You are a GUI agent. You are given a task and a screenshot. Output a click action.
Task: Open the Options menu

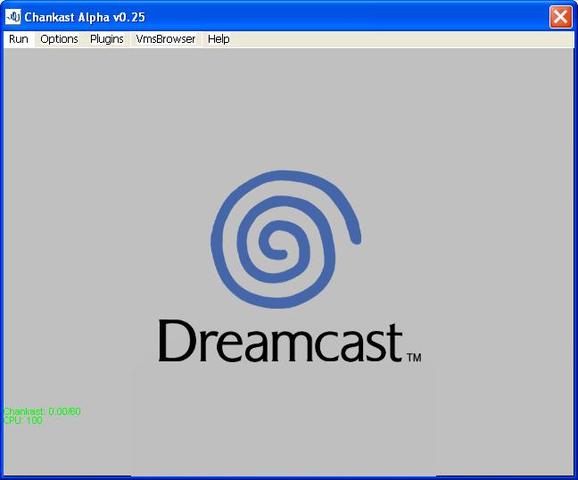(59, 39)
